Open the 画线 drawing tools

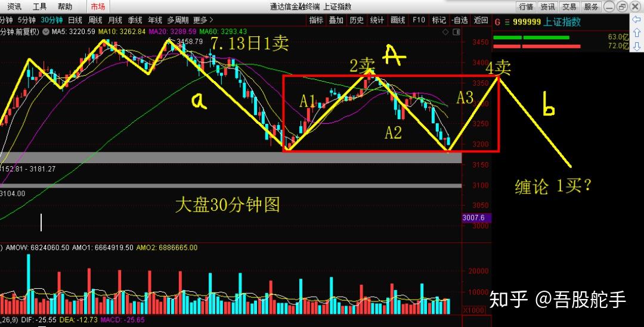[x=398, y=20]
